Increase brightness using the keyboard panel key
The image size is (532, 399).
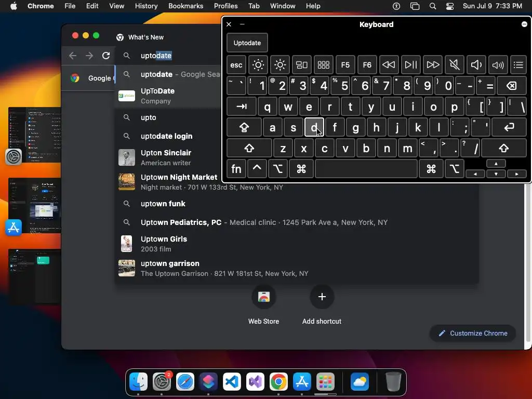tap(280, 65)
